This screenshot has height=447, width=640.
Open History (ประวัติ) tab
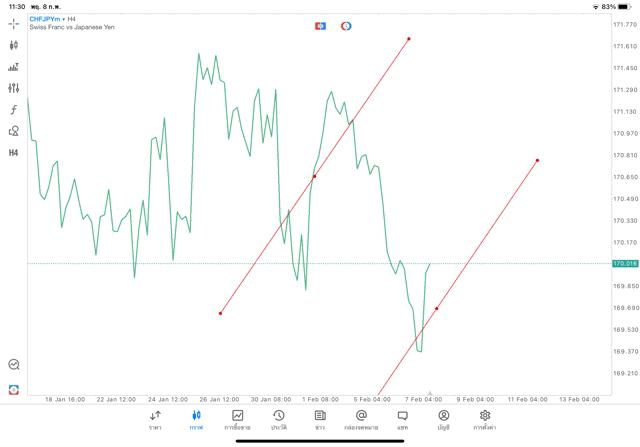278,419
